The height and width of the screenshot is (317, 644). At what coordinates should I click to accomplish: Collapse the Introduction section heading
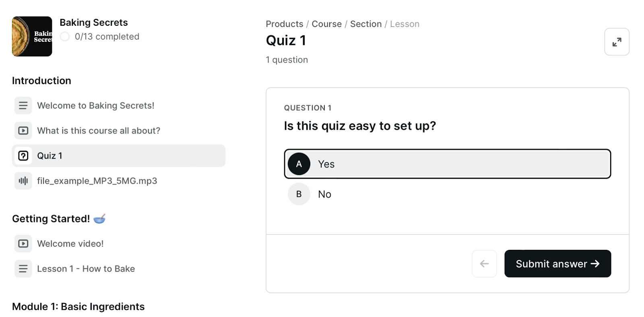click(41, 80)
